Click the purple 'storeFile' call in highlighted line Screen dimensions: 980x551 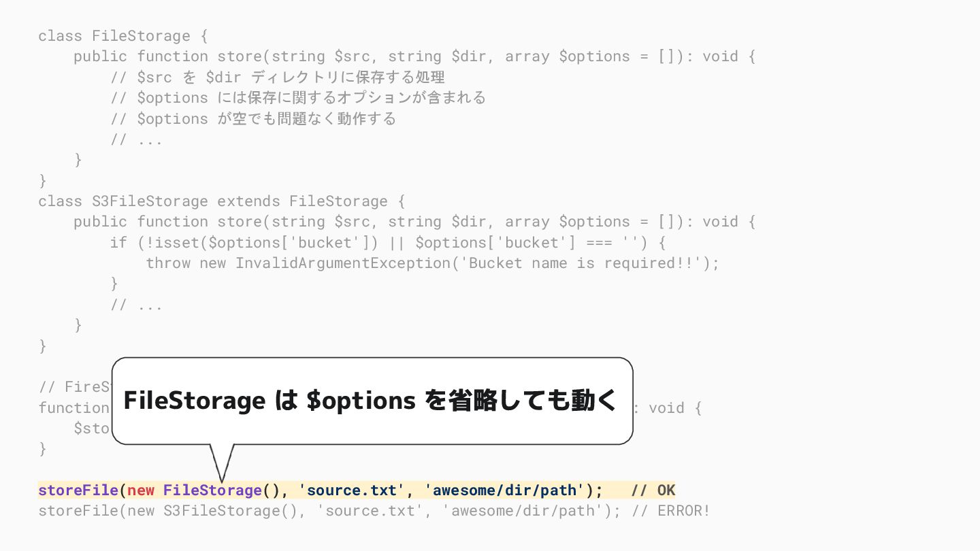tap(78, 490)
